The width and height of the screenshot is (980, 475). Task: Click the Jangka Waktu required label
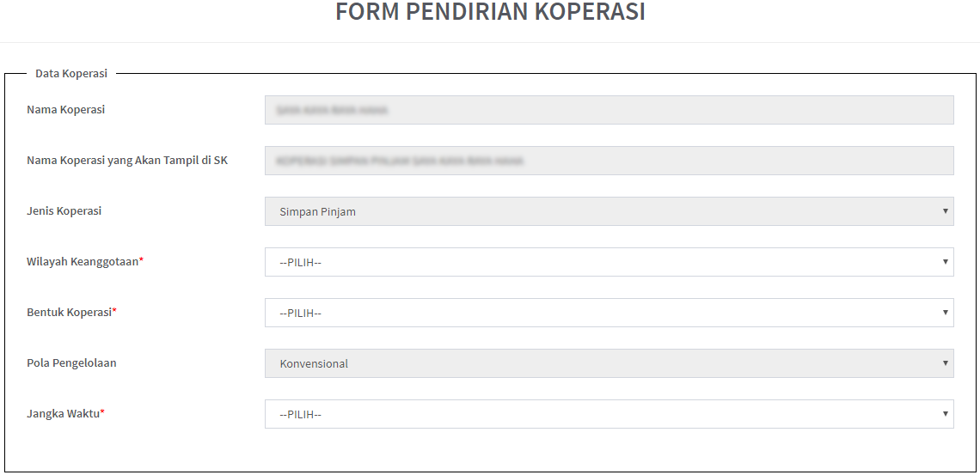pyautogui.click(x=64, y=414)
